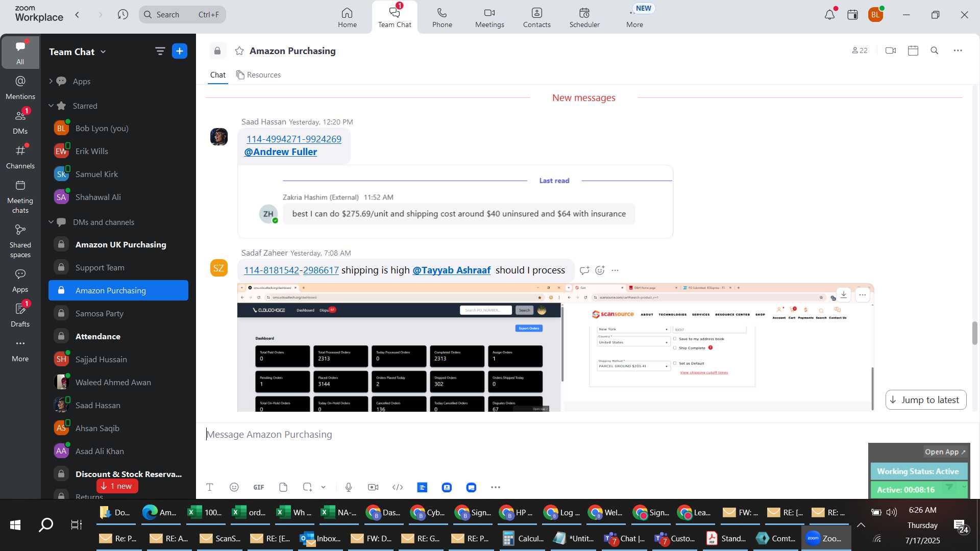The width and height of the screenshot is (980, 551).
Task: Expand the Apps section in chat list
Action: (x=51, y=81)
